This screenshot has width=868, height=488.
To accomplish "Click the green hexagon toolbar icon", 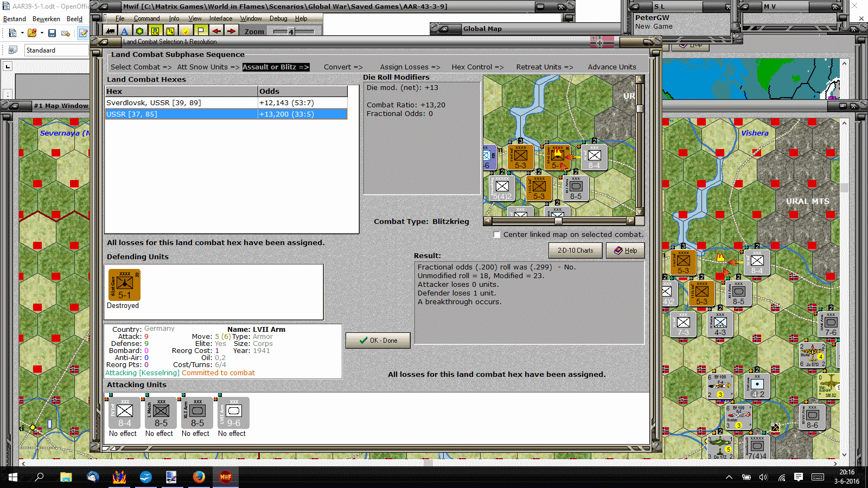I will tap(140, 31).
